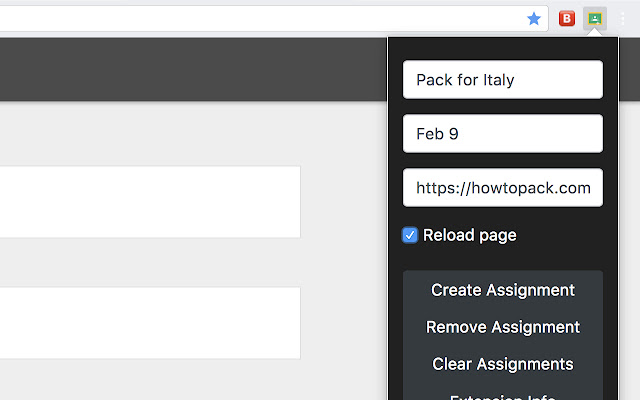640x400 pixels.
Task: Click the gray background between the white cards
Action: pos(150,263)
